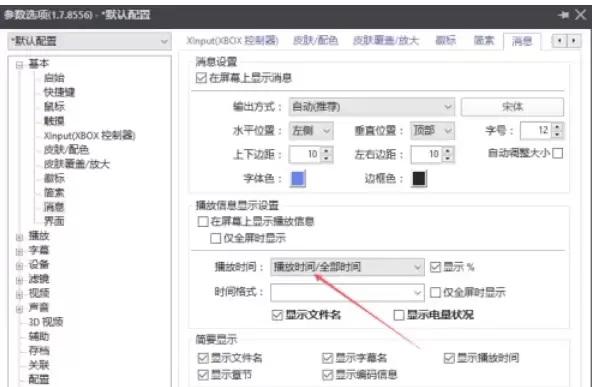Click the 字号 value field
The width and height of the screenshot is (592, 387).
click(x=536, y=131)
